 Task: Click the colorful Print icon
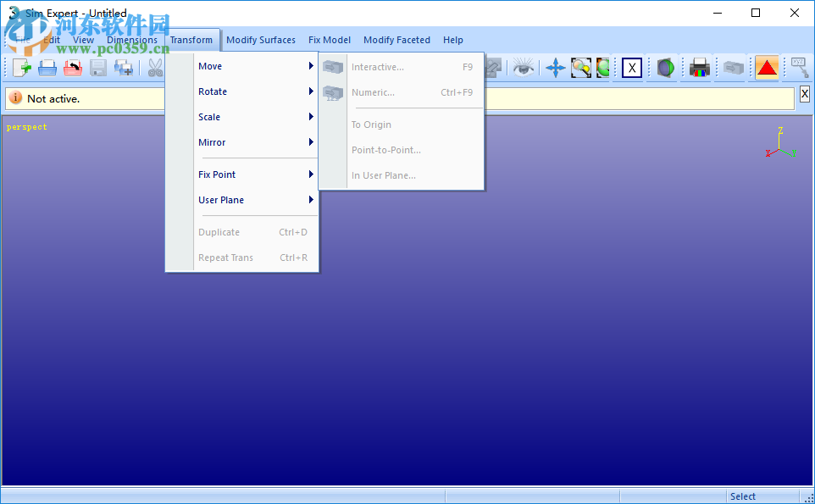(x=699, y=68)
